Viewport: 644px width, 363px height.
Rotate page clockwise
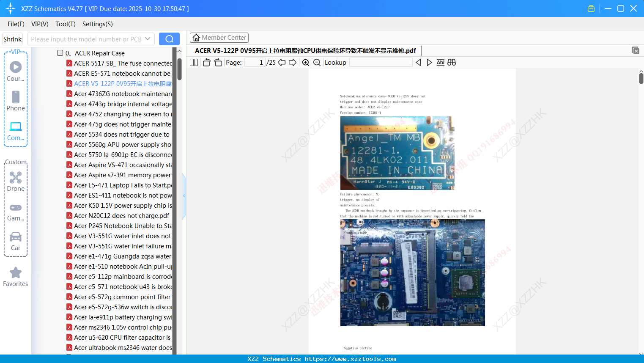pyautogui.click(x=218, y=63)
